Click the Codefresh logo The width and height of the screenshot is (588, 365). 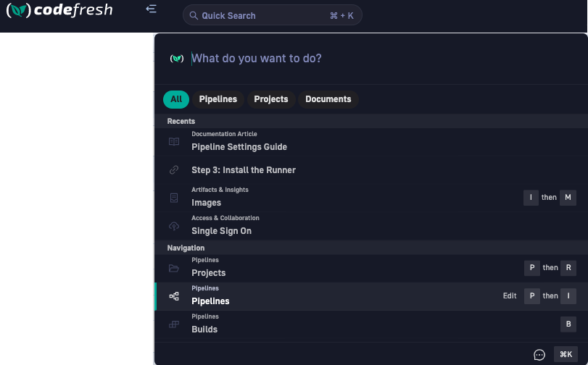tap(59, 11)
